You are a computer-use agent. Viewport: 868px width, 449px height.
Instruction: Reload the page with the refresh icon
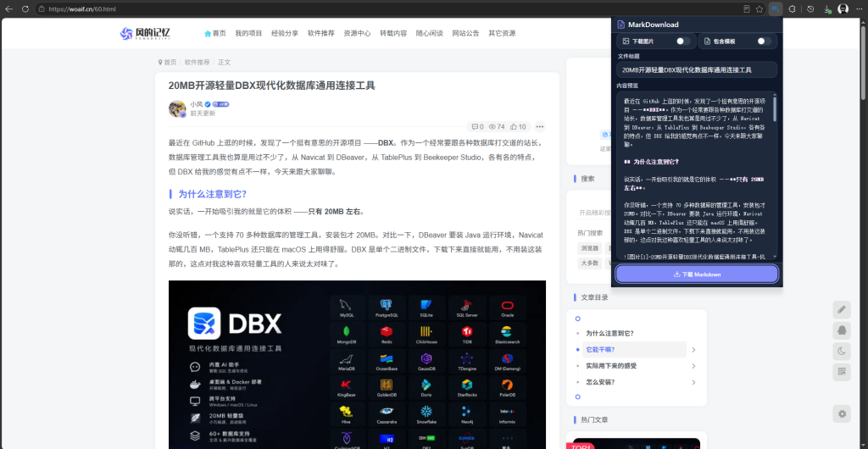[x=25, y=8]
